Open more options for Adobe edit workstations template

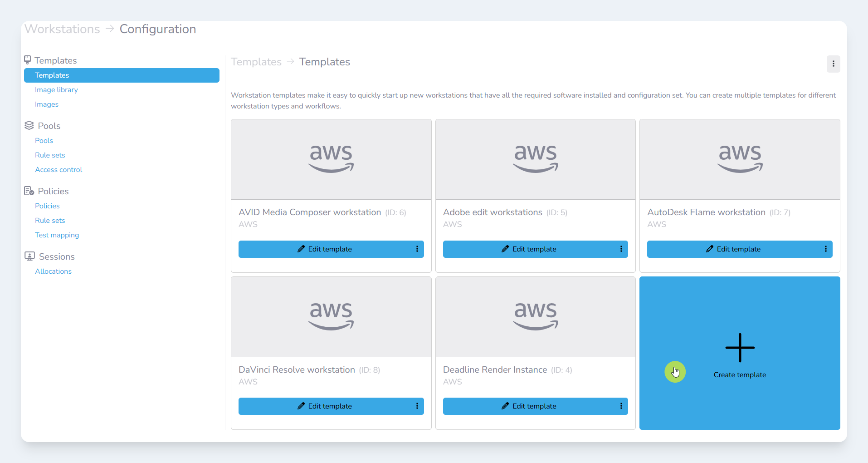click(621, 249)
